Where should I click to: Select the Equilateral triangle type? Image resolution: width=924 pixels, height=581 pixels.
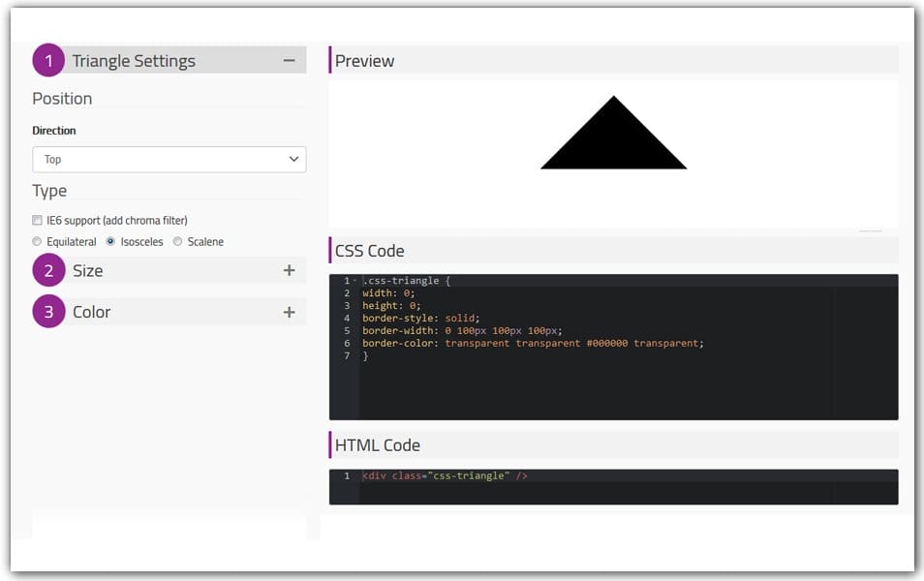click(x=37, y=241)
